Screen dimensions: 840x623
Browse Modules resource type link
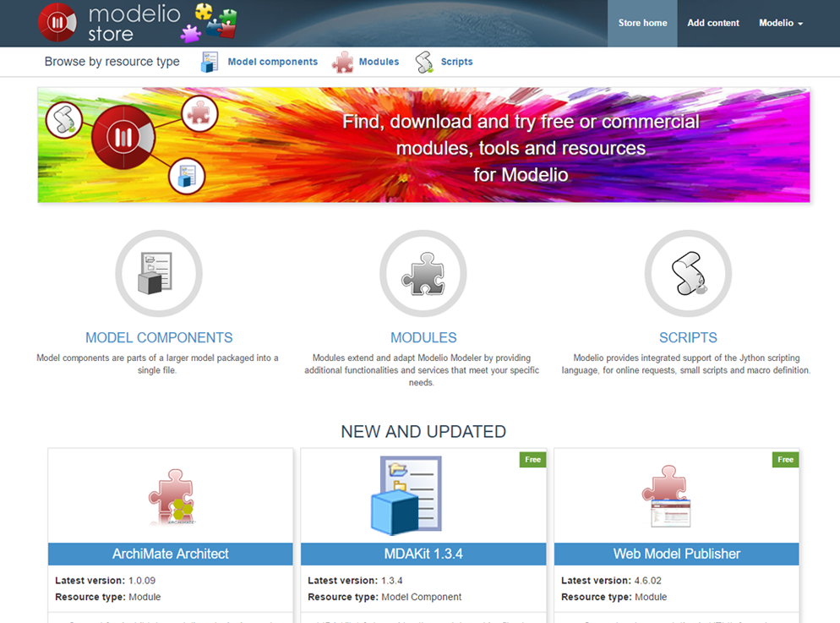coord(379,62)
